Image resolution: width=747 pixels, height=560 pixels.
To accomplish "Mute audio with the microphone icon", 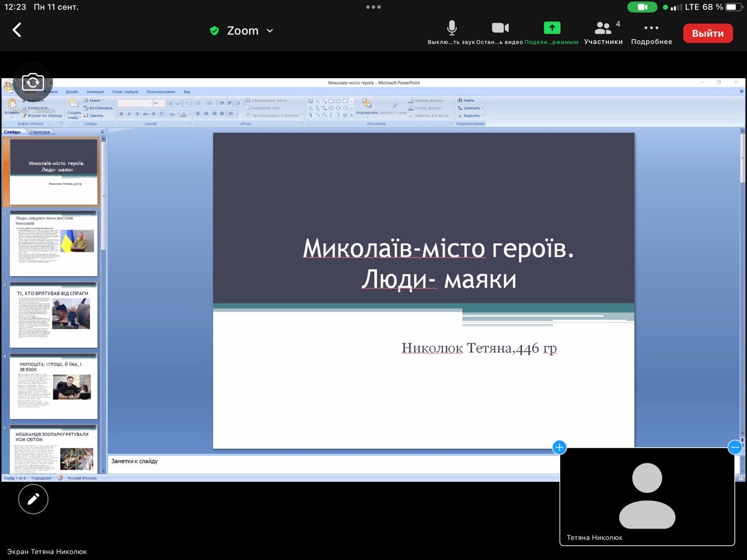I will click(x=451, y=28).
